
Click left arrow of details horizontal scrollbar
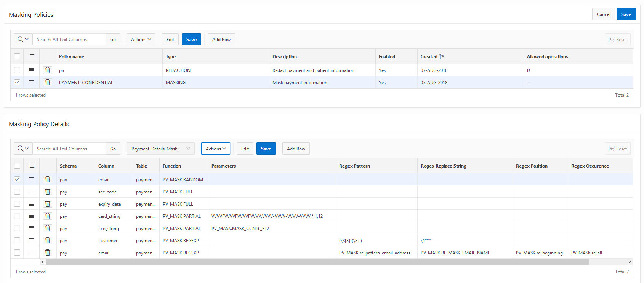pyautogui.click(x=43, y=262)
